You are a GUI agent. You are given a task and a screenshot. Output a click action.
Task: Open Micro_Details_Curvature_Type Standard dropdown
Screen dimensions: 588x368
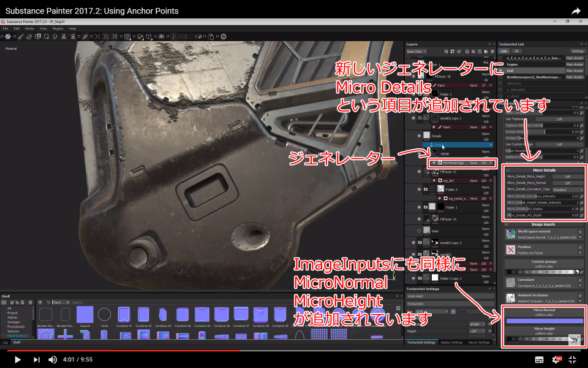tap(567, 190)
